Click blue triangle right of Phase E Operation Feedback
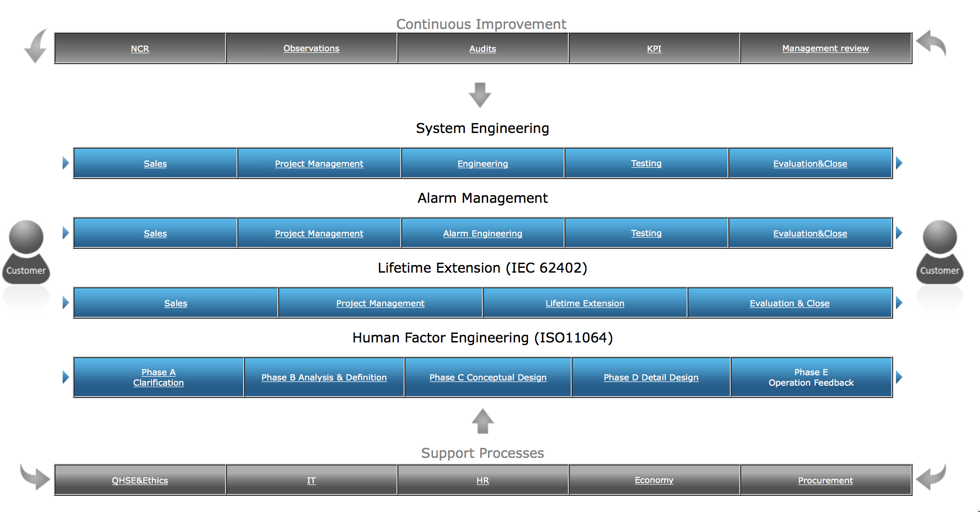This screenshot has width=980, height=512. (899, 378)
